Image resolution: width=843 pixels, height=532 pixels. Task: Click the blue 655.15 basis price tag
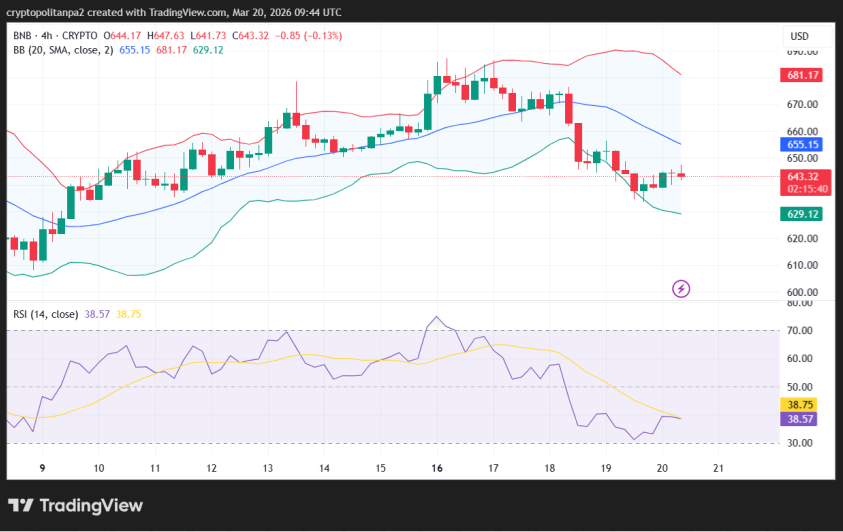[x=803, y=145]
